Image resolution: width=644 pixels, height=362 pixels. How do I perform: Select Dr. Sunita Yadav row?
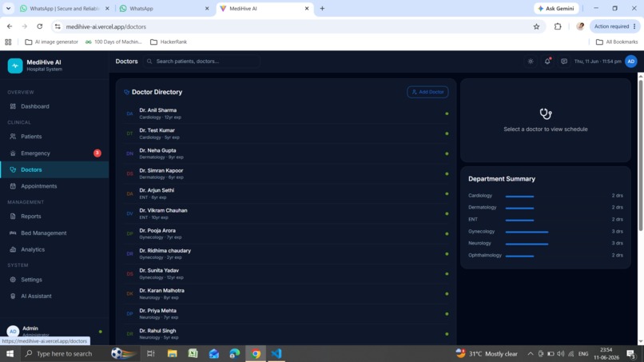click(x=286, y=273)
